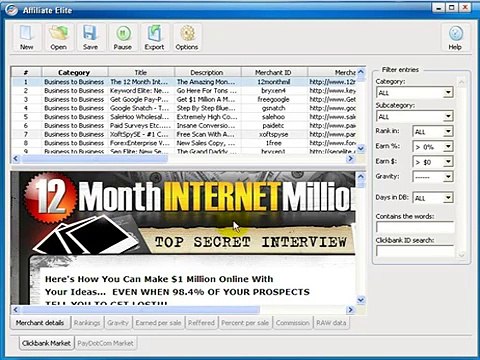Select row 'Keyword Elite: Ne...'
The height and width of the screenshot is (360, 480).
[184, 91]
